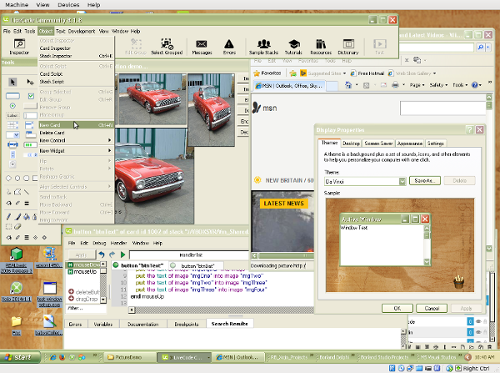Toggle eye icon in top layer row
500x373 pixels.
[x=478, y=321]
